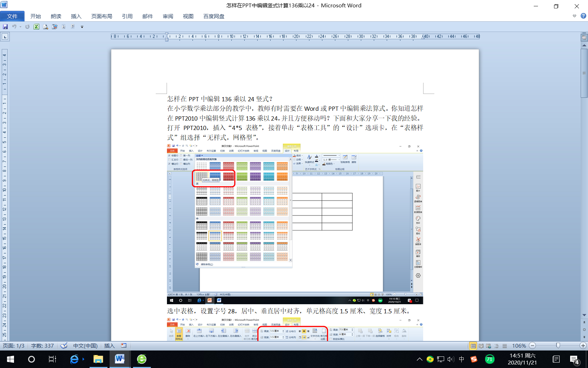Show hidden system tray icons chevron
Image resolution: width=588 pixels, height=368 pixels.
419,359
